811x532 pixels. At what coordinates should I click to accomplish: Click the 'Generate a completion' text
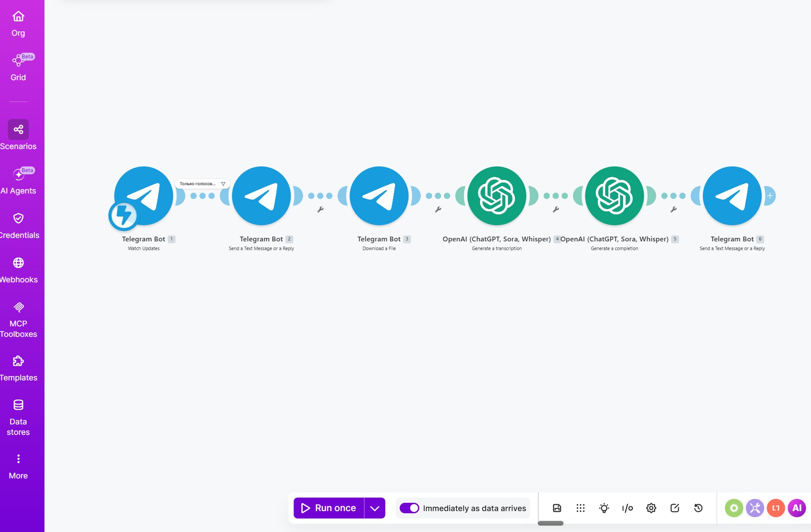point(615,248)
